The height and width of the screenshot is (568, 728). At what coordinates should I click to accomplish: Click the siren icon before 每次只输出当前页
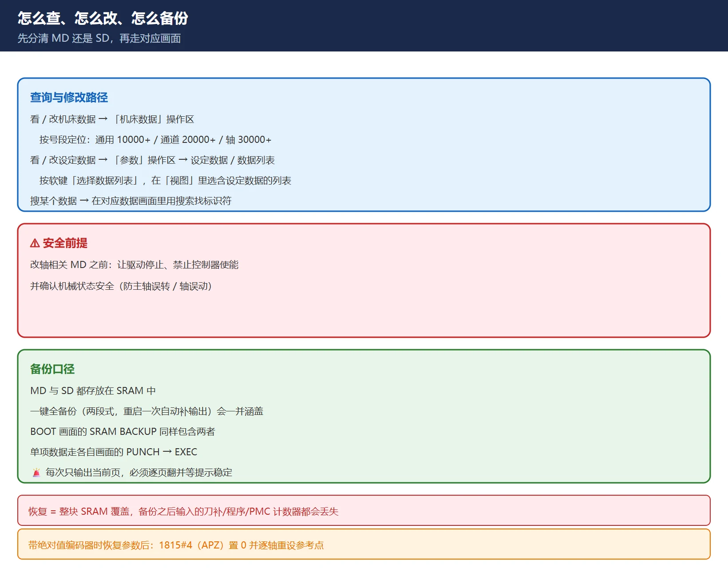[x=36, y=473]
